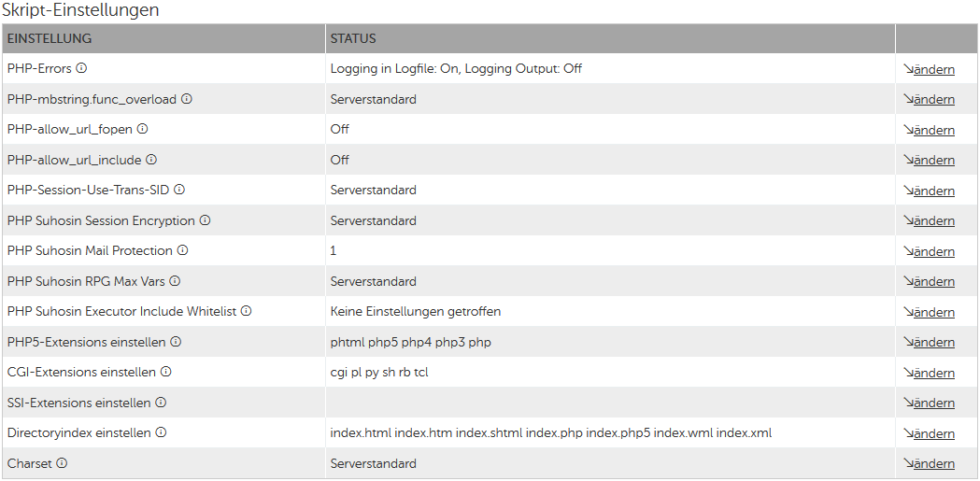
Task: Click info icon next to Directoryindex einstellen
Action: coord(161,432)
